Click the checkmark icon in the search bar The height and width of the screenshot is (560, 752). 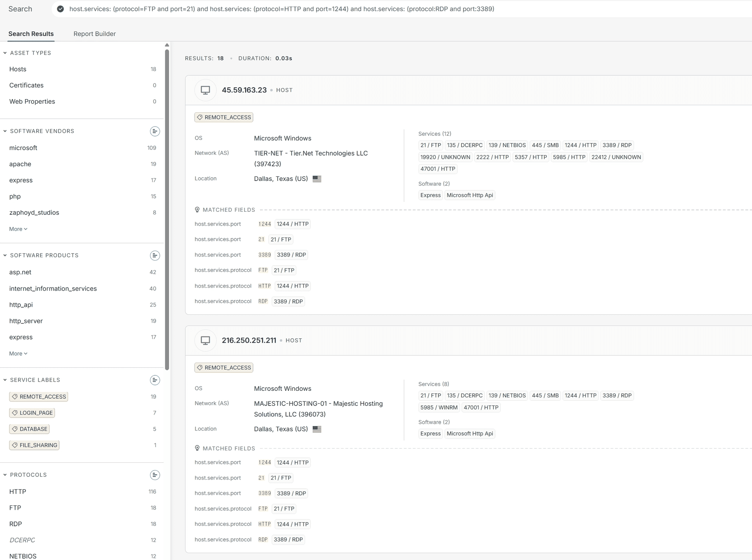pyautogui.click(x=60, y=9)
